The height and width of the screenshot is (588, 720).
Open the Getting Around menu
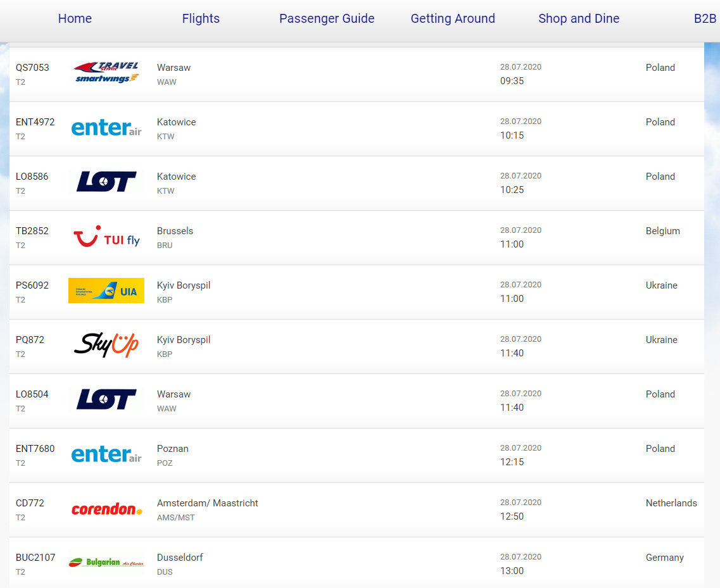[x=453, y=18]
